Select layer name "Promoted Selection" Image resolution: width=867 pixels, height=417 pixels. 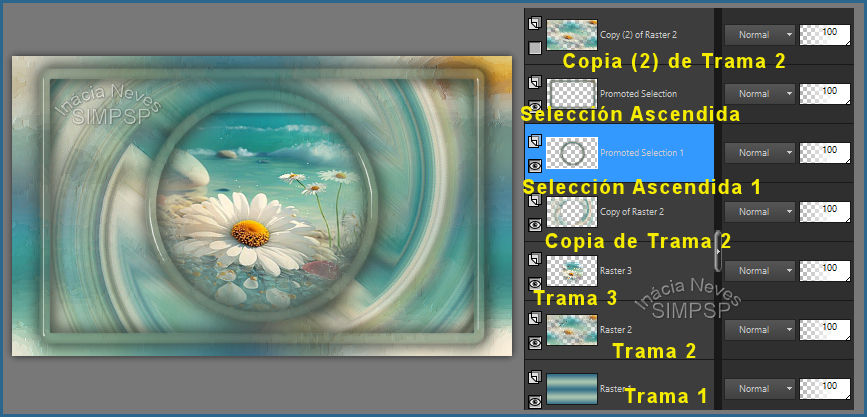point(638,94)
